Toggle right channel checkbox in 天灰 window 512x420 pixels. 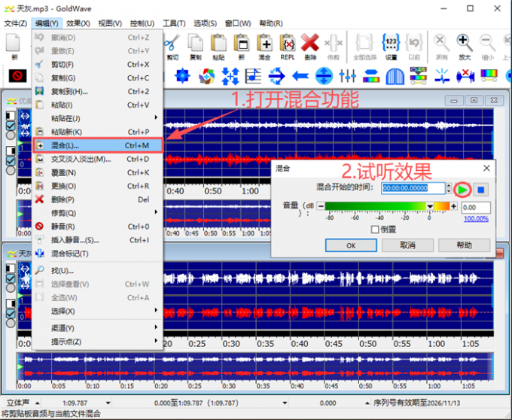pyautogui.click(x=11, y=314)
